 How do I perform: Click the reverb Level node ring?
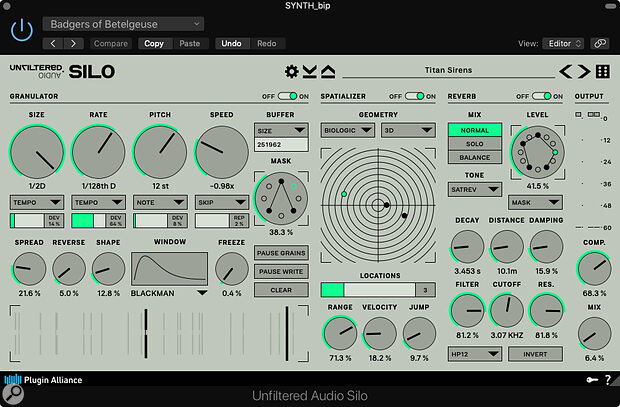[537, 152]
